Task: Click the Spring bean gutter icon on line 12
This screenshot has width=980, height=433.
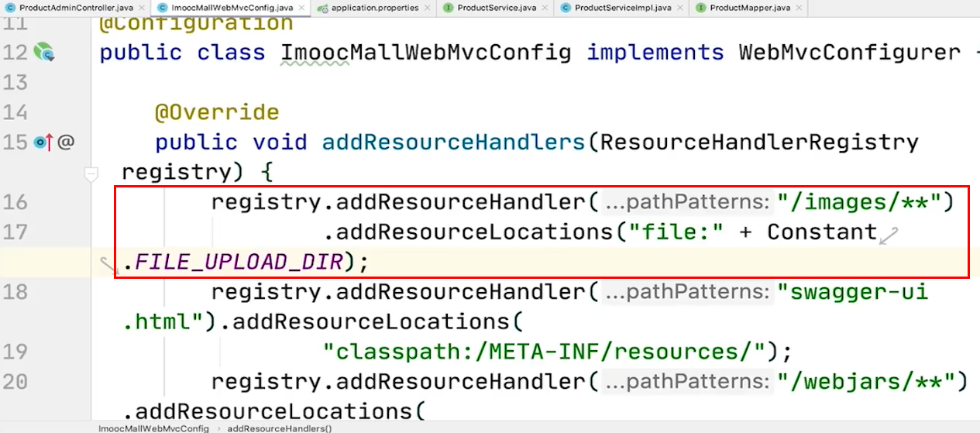Action: [44, 53]
